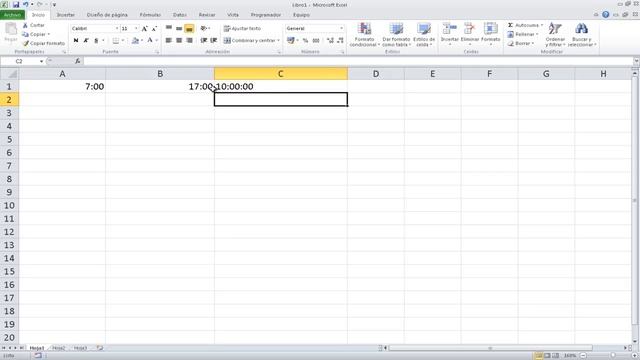
Task: Click the zoom slider in status bar
Action: pyautogui.click(x=613, y=356)
